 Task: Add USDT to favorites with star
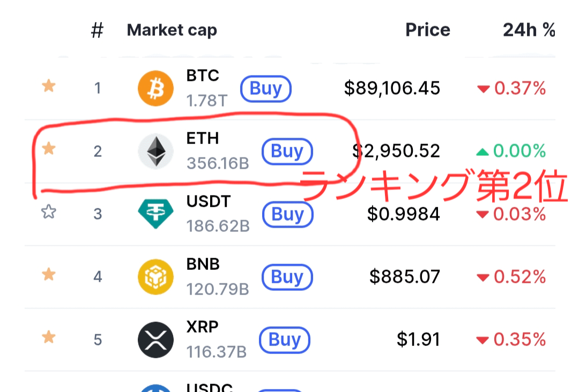click(x=49, y=213)
